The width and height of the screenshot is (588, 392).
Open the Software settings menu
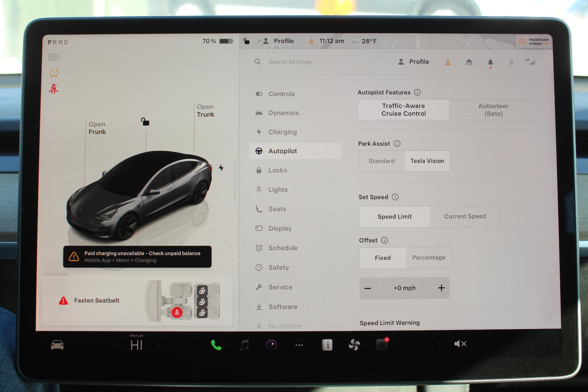(283, 307)
